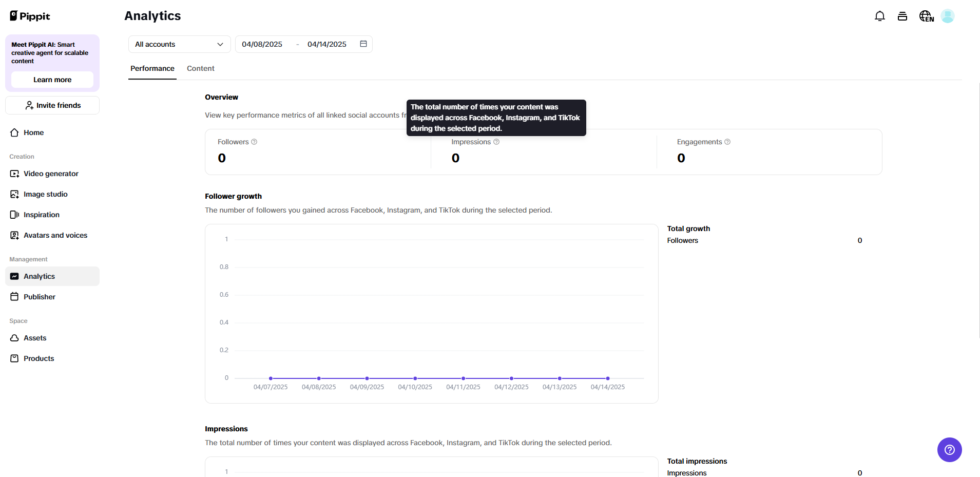This screenshot has width=980, height=477.
Task: Open the Products section
Action: pos(39,358)
